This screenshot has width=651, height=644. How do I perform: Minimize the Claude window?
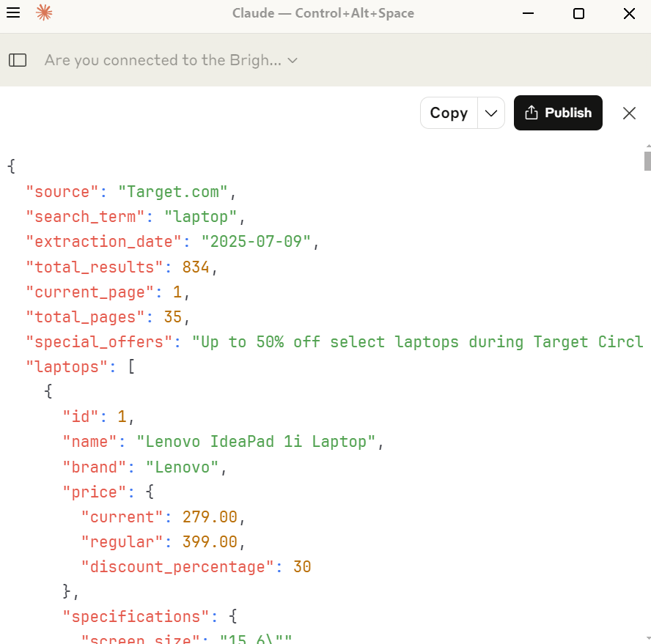click(x=528, y=13)
